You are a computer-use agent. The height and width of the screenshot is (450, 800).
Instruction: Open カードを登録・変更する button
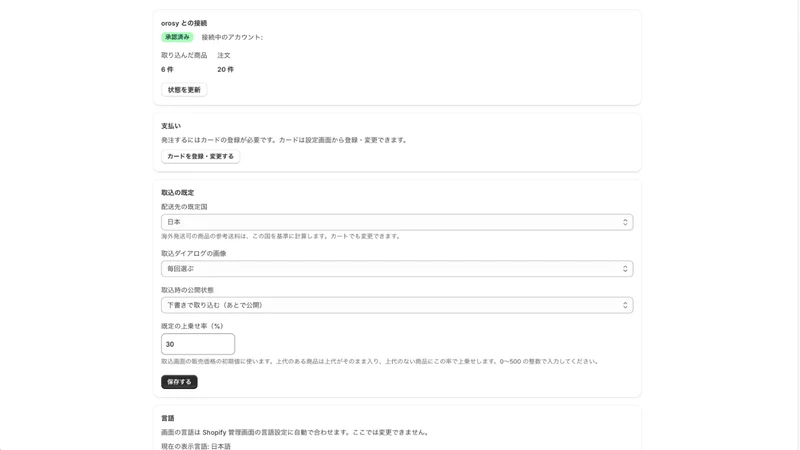point(201,156)
